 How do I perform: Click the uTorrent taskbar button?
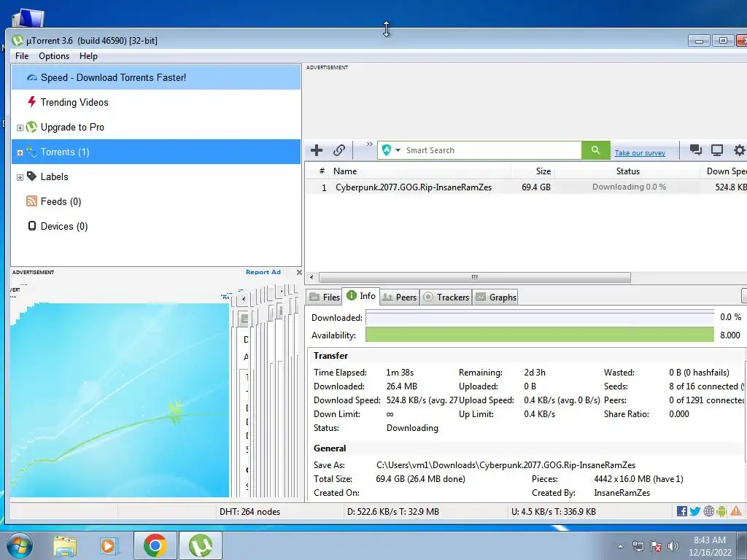click(201, 545)
